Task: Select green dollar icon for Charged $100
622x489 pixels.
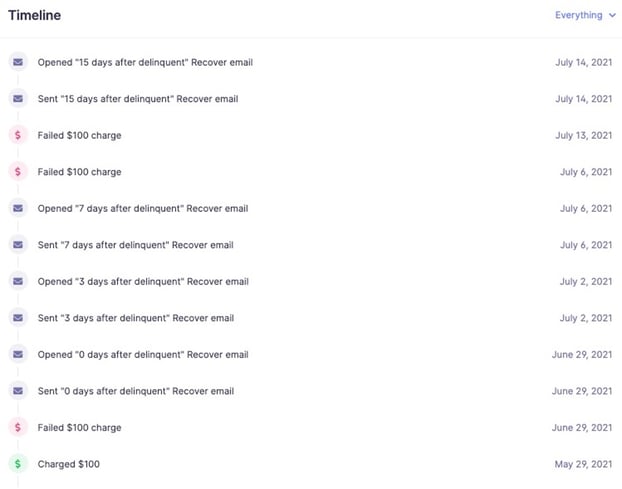Action: coord(18,464)
